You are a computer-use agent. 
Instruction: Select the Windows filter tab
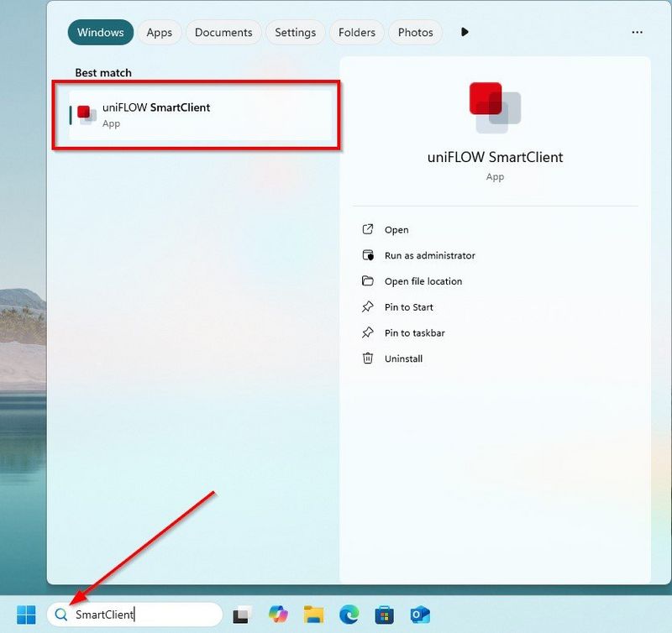[x=100, y=33]
